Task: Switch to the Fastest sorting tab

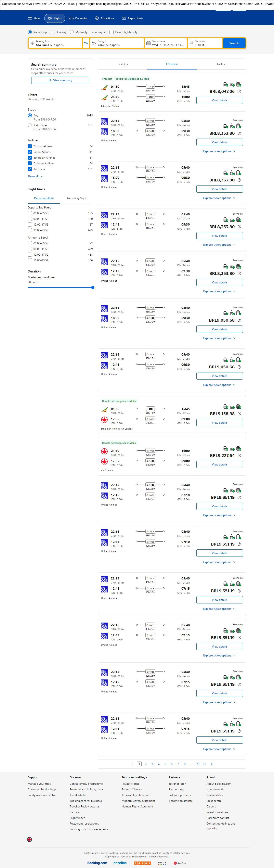Action: point(221,64)
